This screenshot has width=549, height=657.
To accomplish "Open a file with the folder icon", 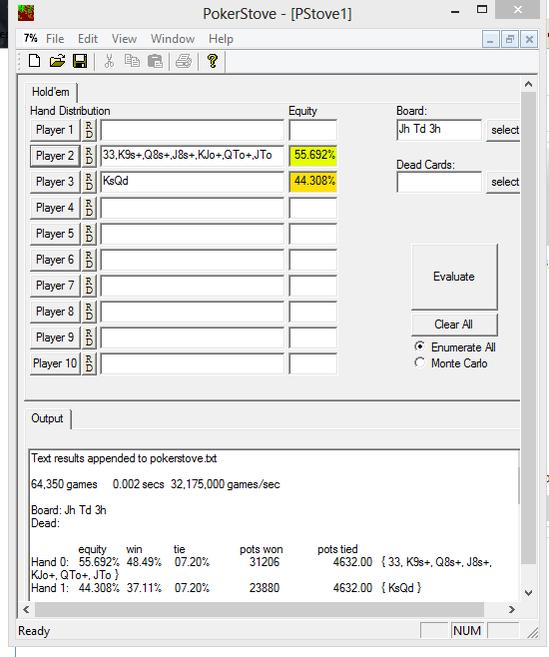I will click(57, 61).
